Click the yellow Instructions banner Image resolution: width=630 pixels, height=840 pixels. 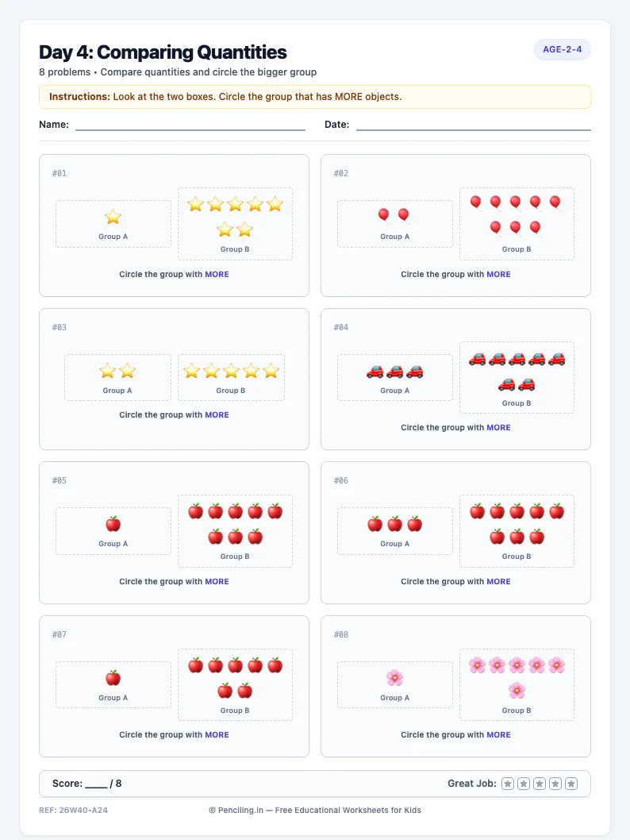tap(315, 97)
